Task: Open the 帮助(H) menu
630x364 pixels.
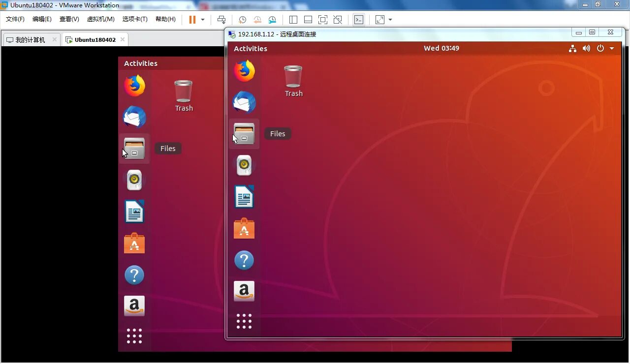Action: click(x=165, y=19)
